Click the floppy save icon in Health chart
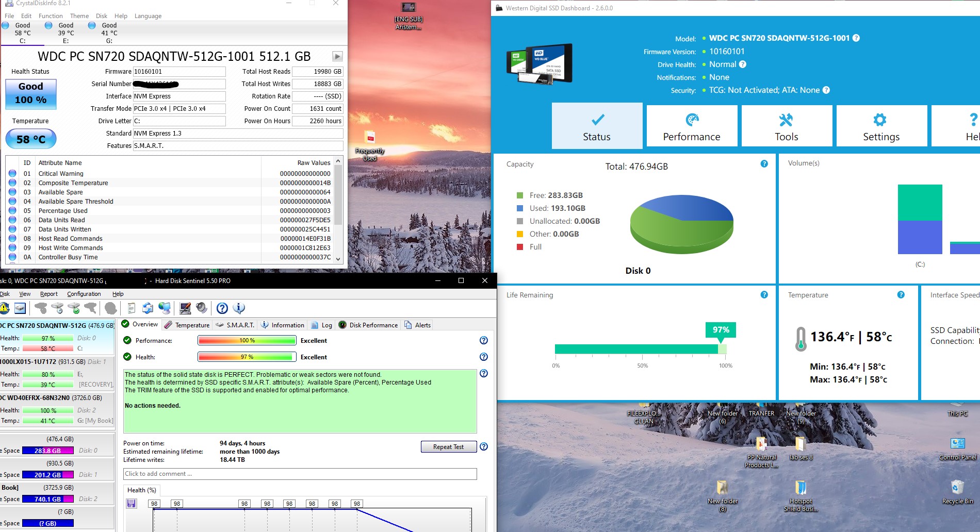 pos(132,504)
